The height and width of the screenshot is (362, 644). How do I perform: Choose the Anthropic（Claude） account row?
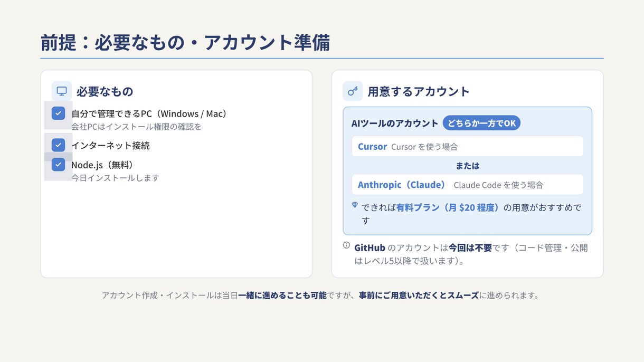click(467, 185)
